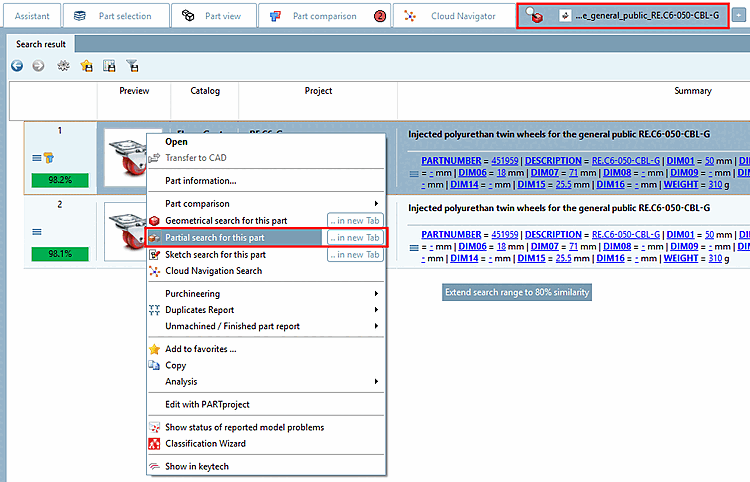Select Partial search for this part
Viewport: 750px width, 482px height.
pyautogui.click(x=234, y=238)
